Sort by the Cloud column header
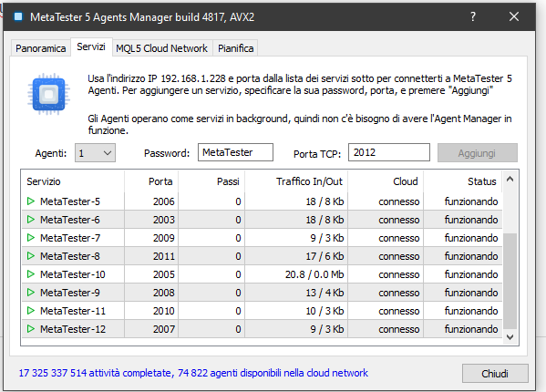This screenshot has height=392, width=546. (386, 181)
